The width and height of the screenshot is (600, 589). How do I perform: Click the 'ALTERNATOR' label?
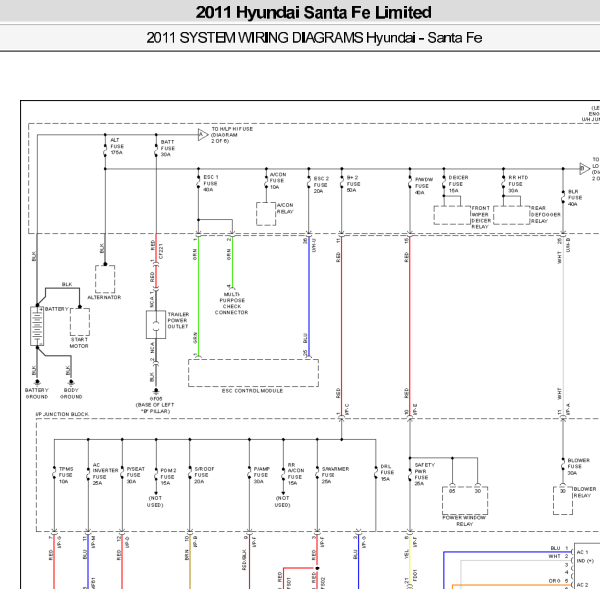[104, 297]
